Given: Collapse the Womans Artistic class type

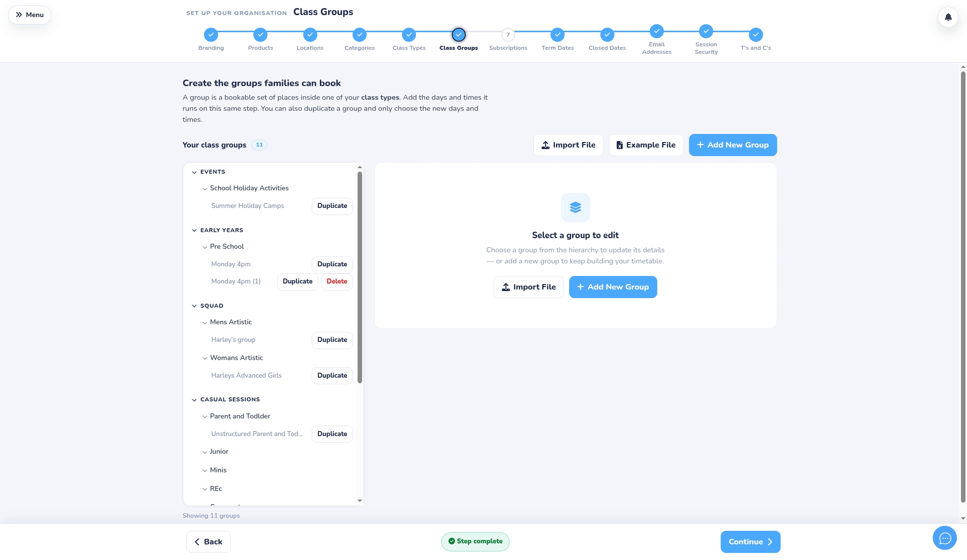Looking at the screenshot, I should click(204, 359).
